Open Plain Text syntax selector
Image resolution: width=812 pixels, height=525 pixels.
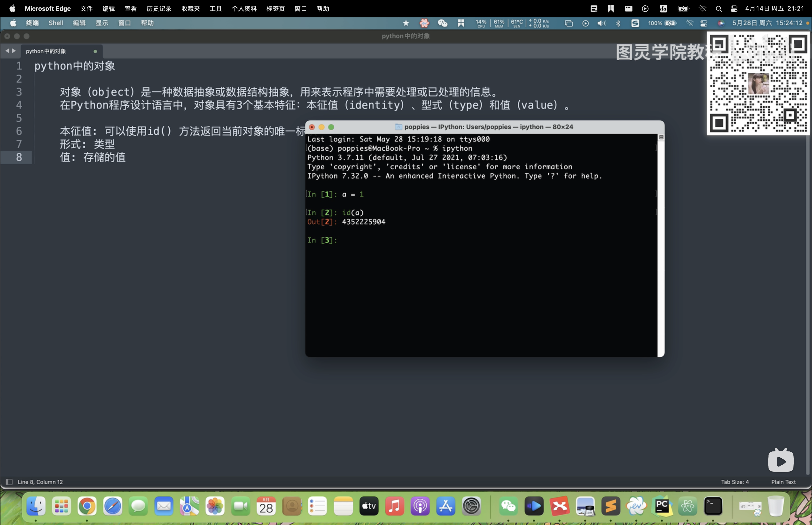[x=783, y=482]
